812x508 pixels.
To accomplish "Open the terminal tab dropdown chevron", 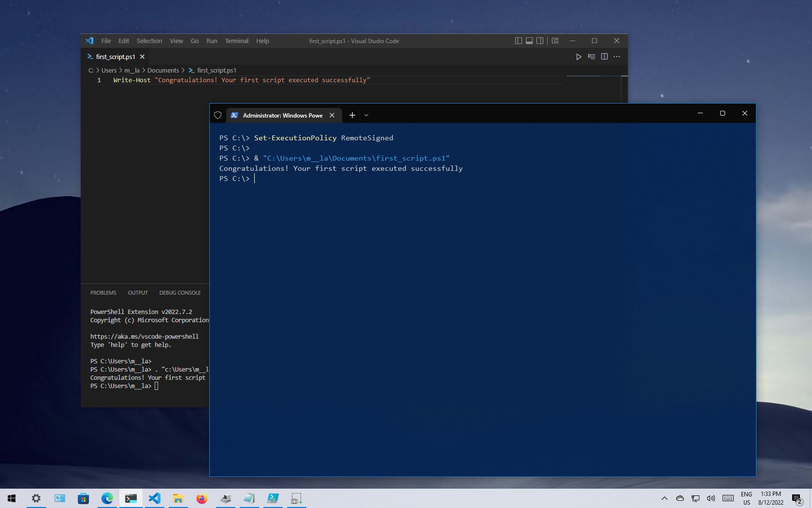I will pos(366,115).
